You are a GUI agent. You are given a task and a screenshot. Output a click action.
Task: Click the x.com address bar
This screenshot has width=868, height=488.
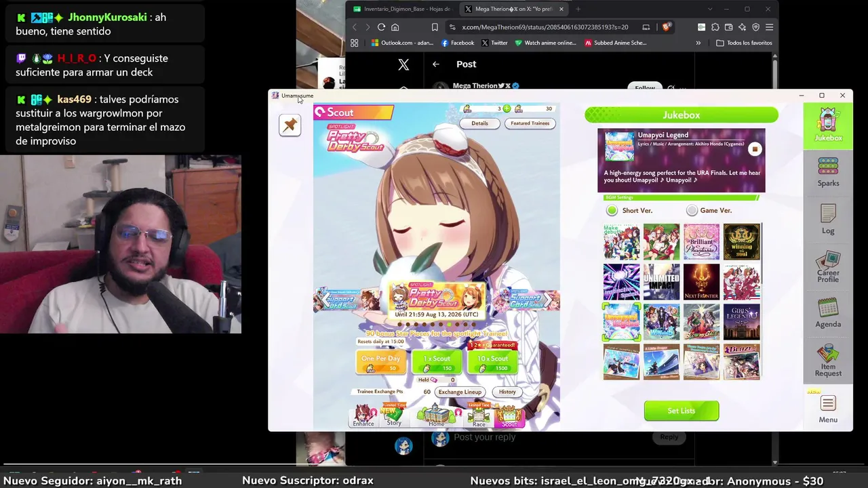click(545, 27)
